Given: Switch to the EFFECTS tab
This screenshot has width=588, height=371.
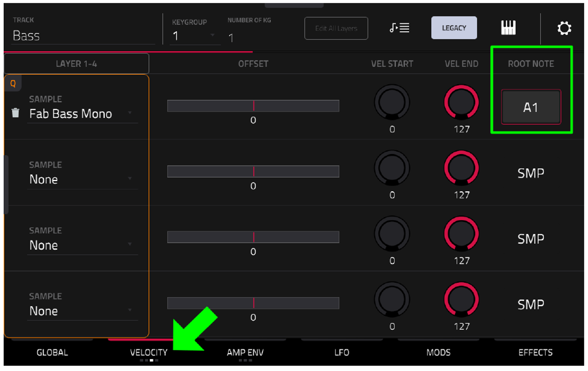Looking at the screenshot, I should tap(535, 352).
